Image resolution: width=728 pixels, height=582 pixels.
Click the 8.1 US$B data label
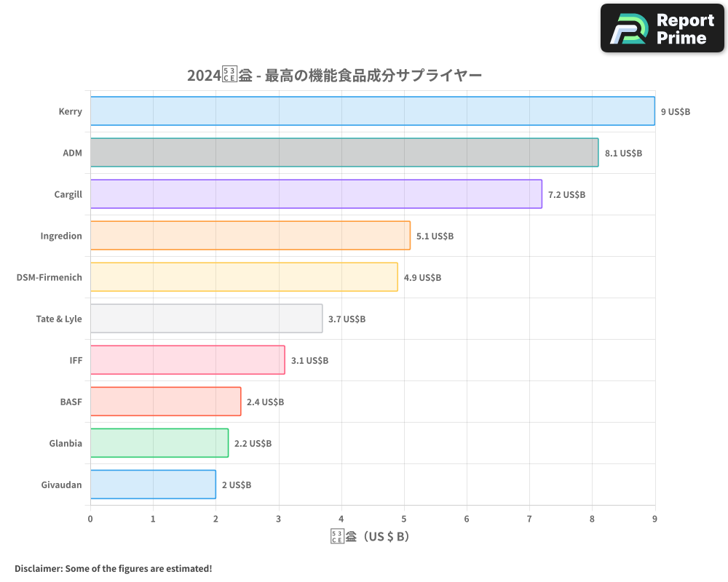click(x=623, y=154)
